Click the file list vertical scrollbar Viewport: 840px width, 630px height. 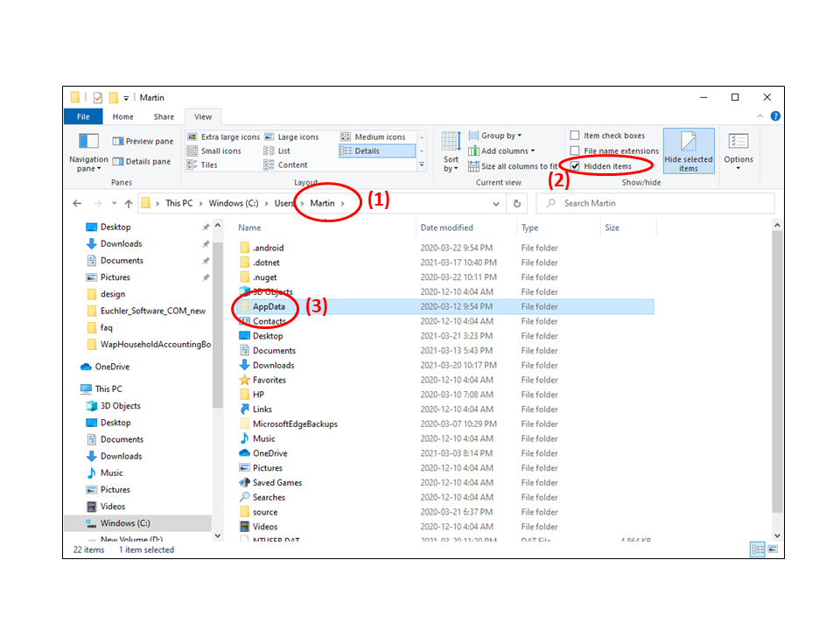click(777, 367)
